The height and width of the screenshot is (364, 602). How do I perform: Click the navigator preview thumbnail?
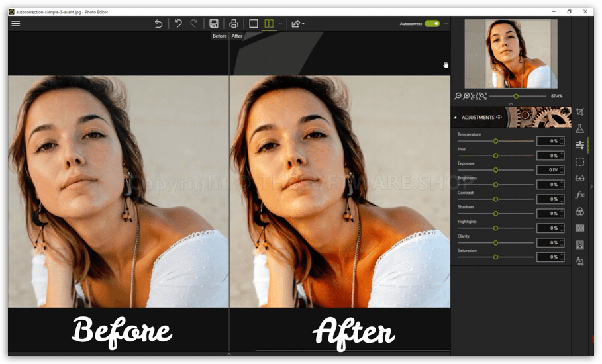point(511,54)
